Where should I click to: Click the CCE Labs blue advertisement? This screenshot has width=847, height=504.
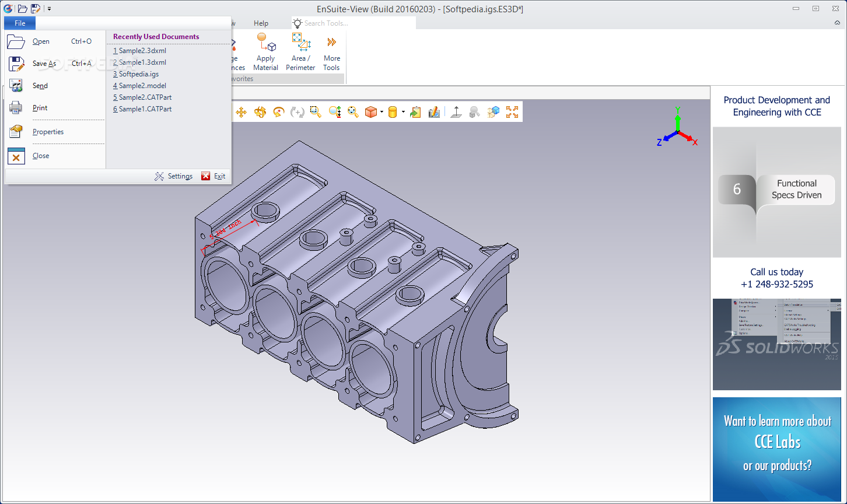[776, 449]
